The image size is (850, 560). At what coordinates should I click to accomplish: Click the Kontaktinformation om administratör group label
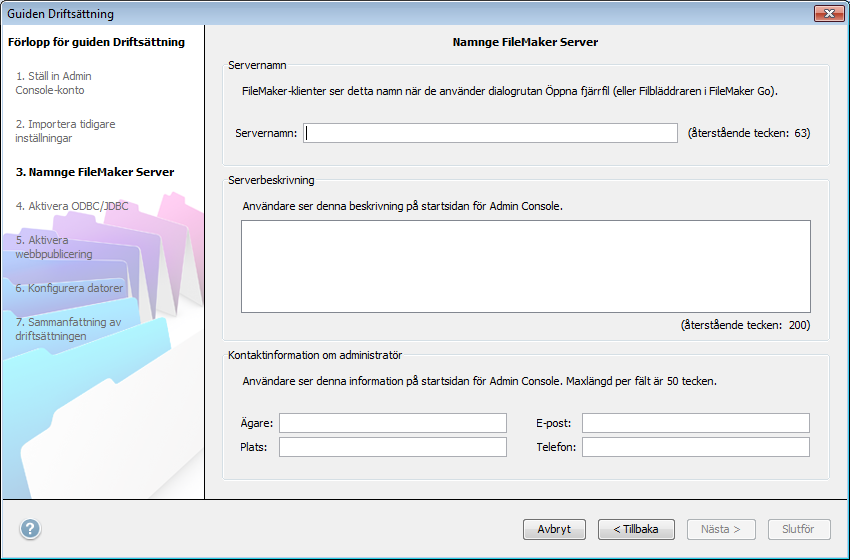pos(315,355)
